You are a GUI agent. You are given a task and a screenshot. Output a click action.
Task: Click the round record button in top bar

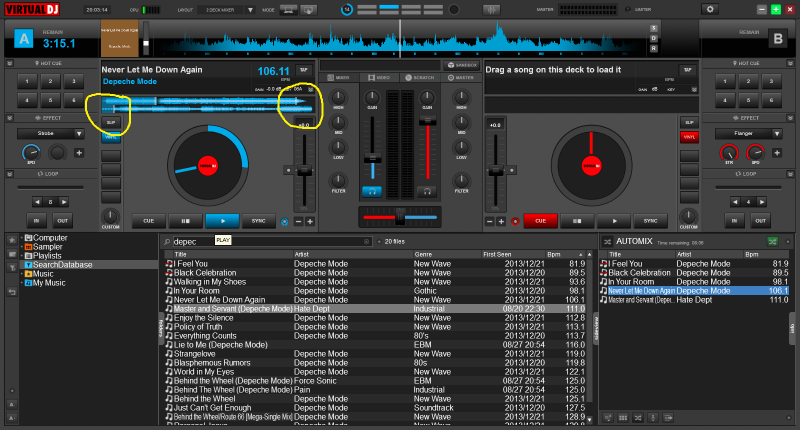pyautogui.click(x=454, y=9)
